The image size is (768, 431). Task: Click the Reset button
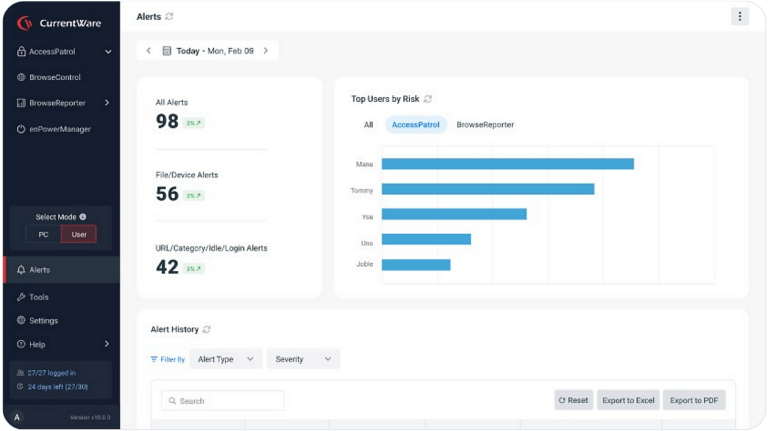click(x=574, y=400)
